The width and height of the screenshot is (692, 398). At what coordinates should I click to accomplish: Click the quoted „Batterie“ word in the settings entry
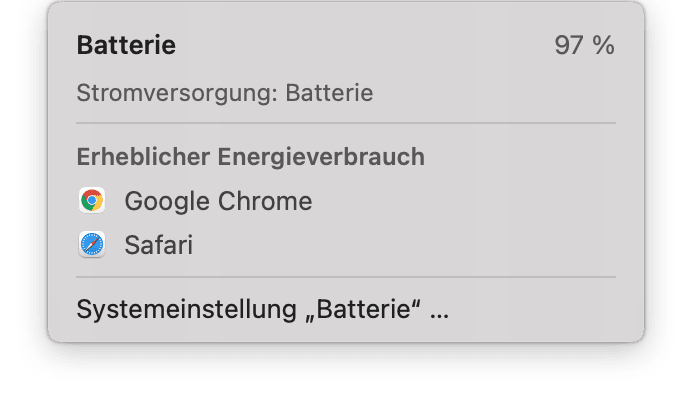[363, 309]
